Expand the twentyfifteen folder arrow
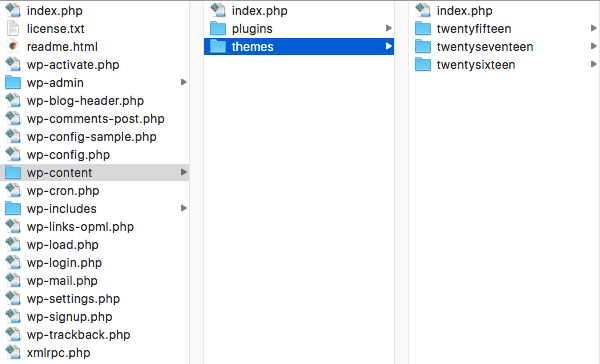The height and width of the screenshot is (364, 600). coord(593,28)
